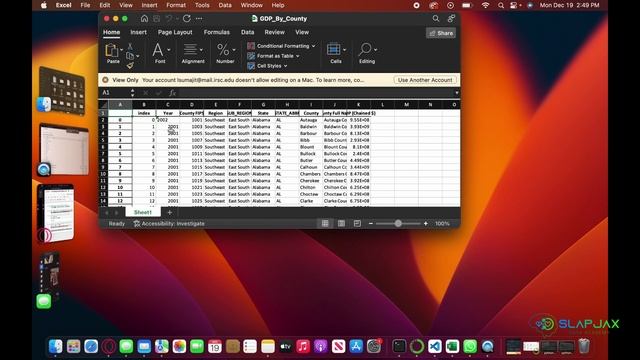Open the Tools menu in menu bar
Screen dimensions: 640x360
tap(202, 5)
